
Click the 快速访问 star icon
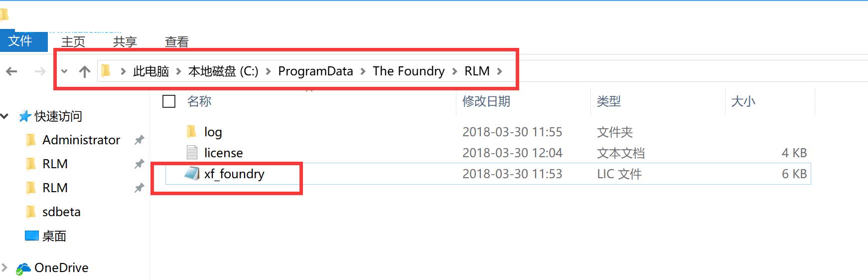coord(25,116)
